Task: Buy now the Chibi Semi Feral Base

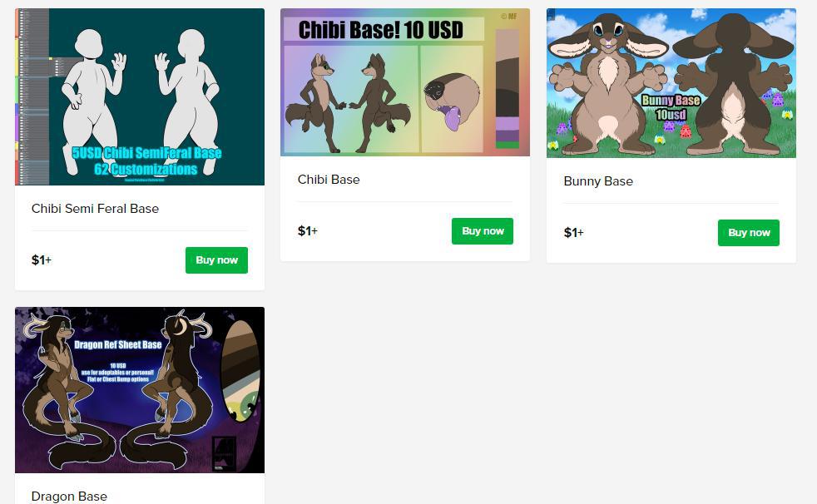Action: [217, 259]
